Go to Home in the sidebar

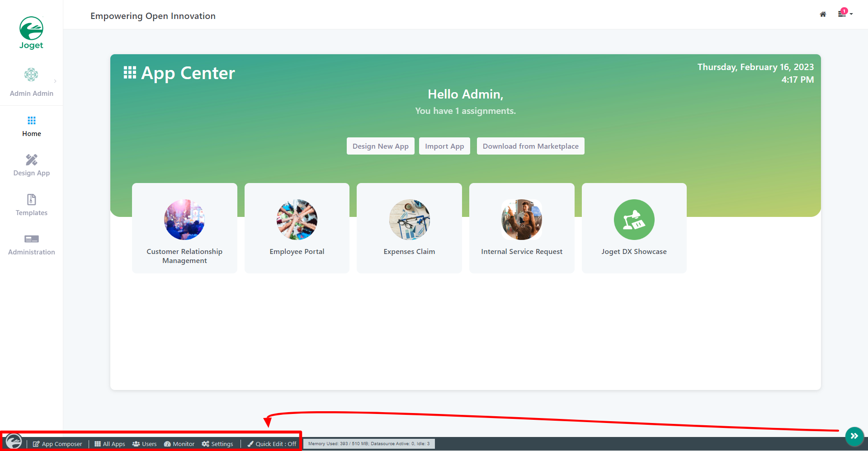[x=32, y=126]
